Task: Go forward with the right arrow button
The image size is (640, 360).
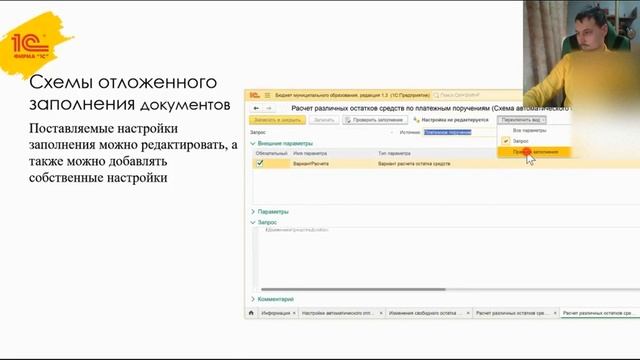Action: [x=269, y=108]
